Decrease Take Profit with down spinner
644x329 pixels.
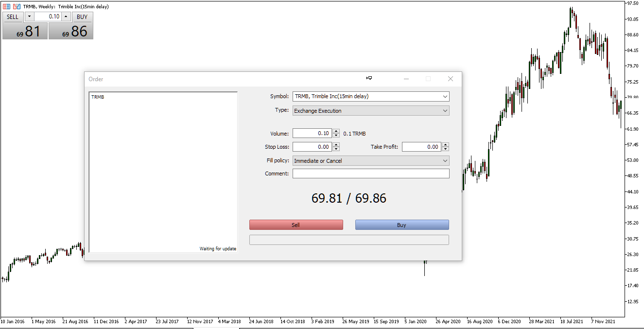(446, 149)
